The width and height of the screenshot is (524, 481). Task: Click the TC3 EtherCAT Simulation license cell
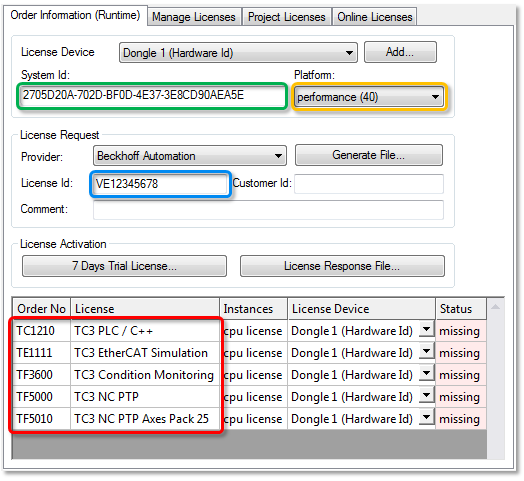(x=145, y=353)
